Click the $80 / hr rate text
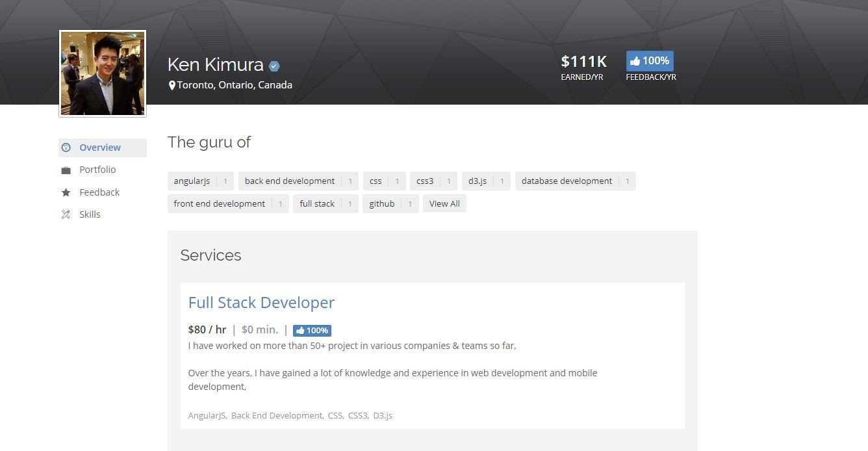The image size is (868, 451). coord(207,330)
